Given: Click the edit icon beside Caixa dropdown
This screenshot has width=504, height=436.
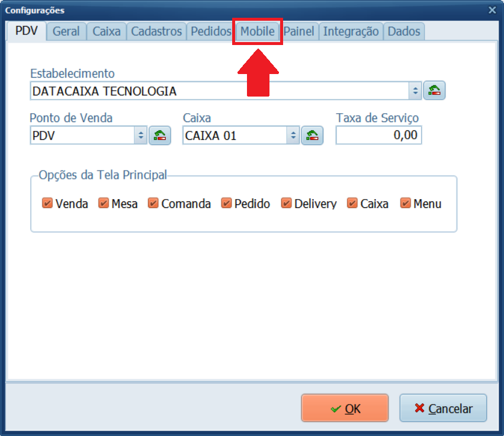Looking at the screenshot, I should click(x=313, y=135).
